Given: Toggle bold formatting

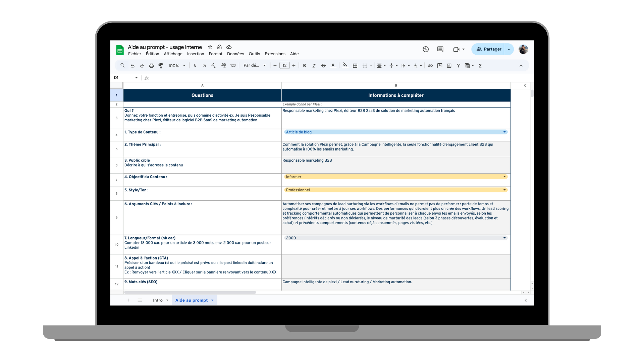Looking at the screenshot, I should click(x=305, y=66).
